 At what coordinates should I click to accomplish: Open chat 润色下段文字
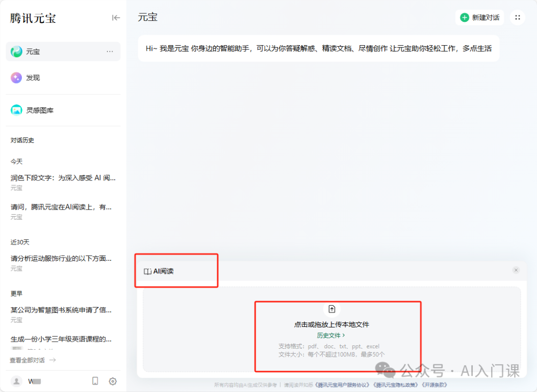pos(63,178)
